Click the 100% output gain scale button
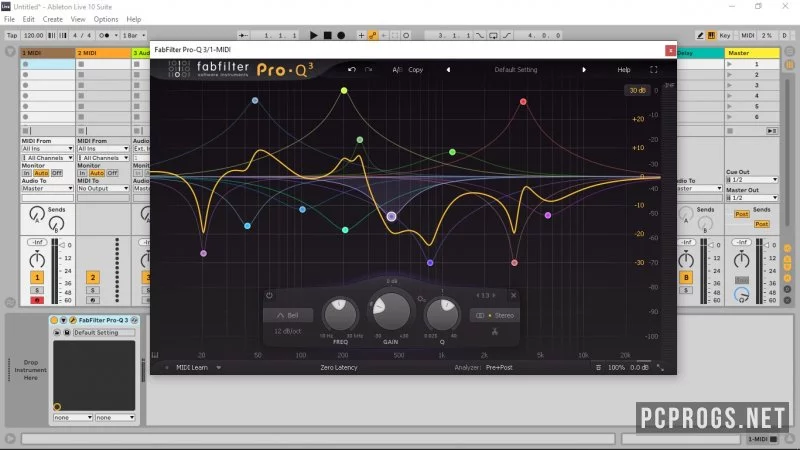Image resolution: width=800 pixels, height=450 pixels. pos(616,367)
